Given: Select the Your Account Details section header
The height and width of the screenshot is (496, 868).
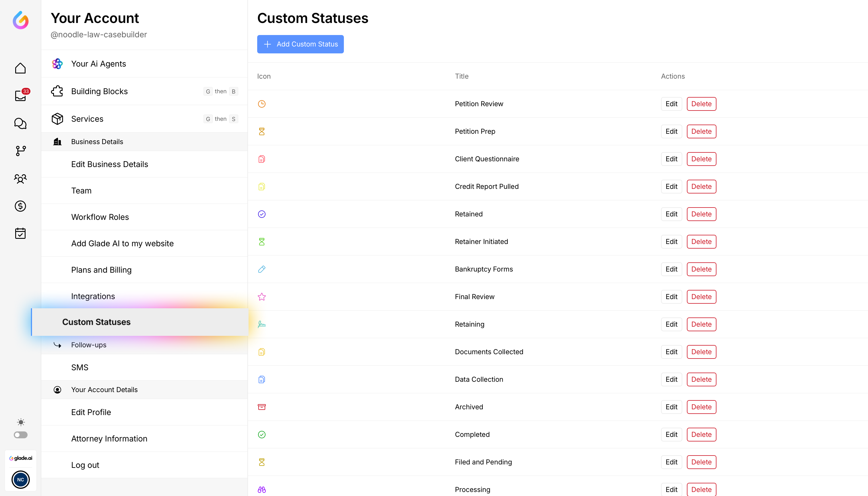Looking at the screenshot, I should (104, 390).
